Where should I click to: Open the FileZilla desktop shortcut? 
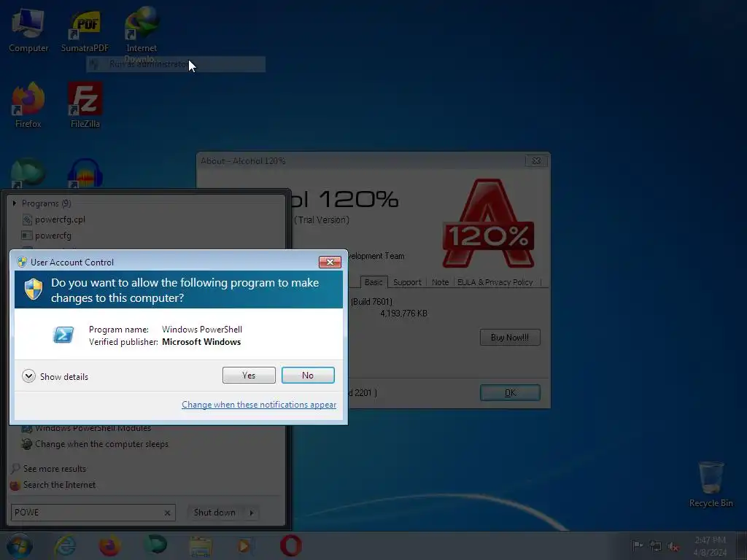[x=85, y=106]
